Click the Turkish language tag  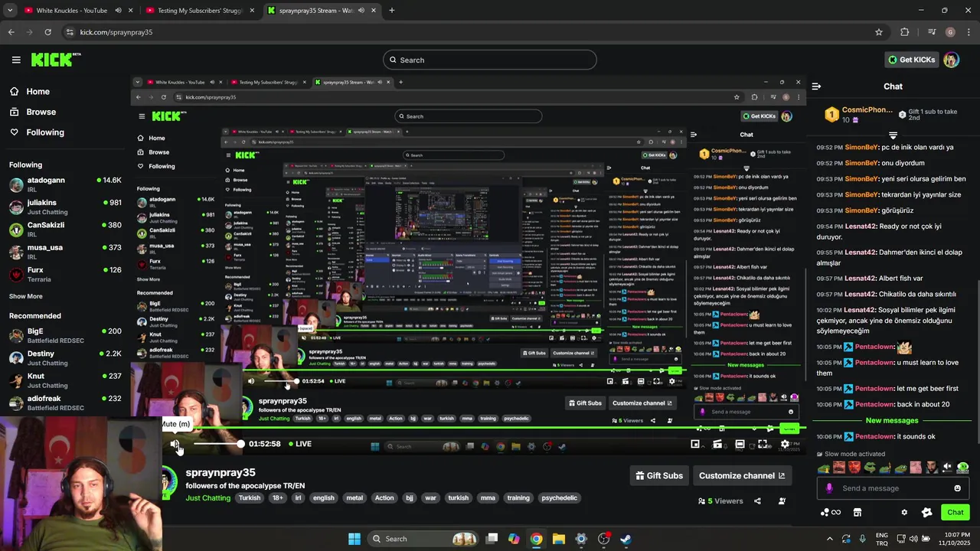tap(250, 498)
